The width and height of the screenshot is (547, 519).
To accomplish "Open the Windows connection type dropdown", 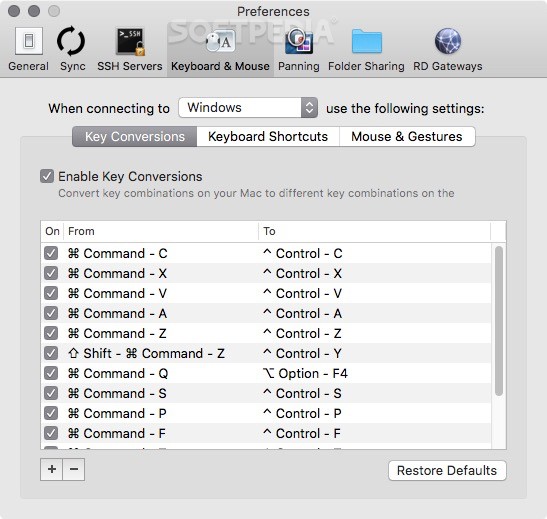I will click(248, 108).
